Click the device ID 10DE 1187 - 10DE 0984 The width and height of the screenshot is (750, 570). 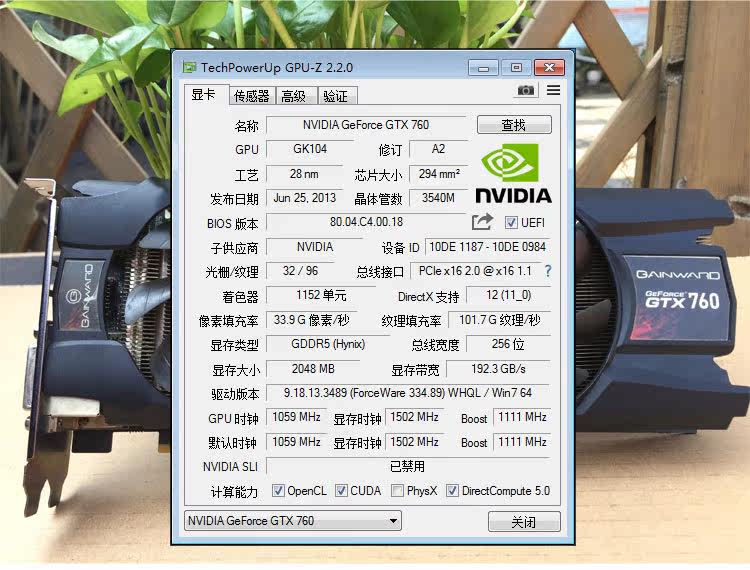click(487, 247)
